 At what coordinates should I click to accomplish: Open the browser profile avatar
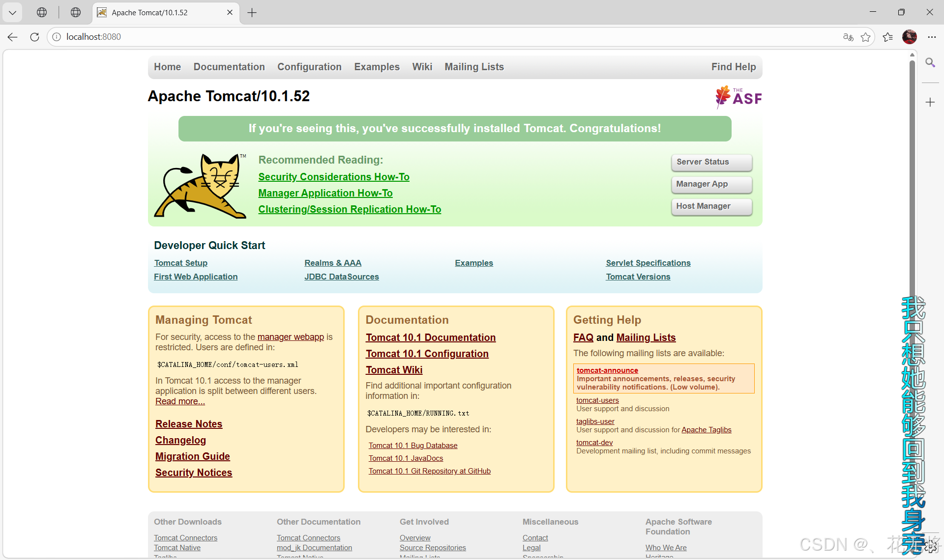pos(909,37)
